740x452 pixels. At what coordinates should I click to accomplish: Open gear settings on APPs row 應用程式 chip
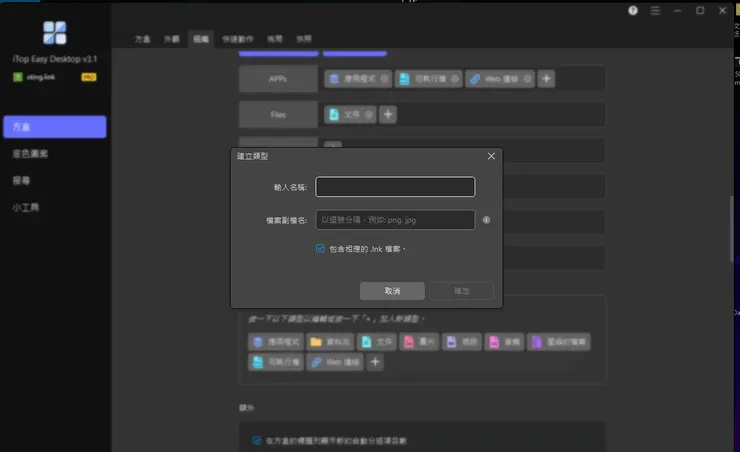pyautogui.click(x=384, y=79)
